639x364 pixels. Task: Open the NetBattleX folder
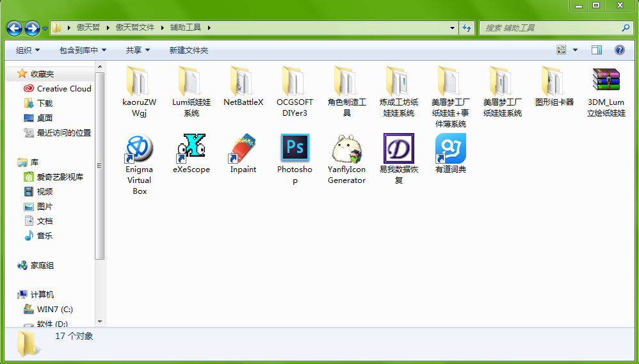tap(243, 86)
